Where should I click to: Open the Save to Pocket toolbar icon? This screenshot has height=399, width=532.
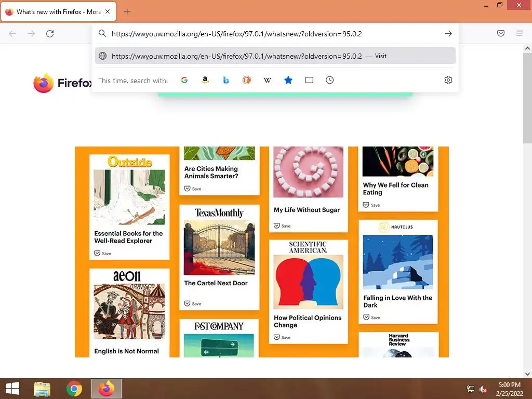click(x=500, y=33)
